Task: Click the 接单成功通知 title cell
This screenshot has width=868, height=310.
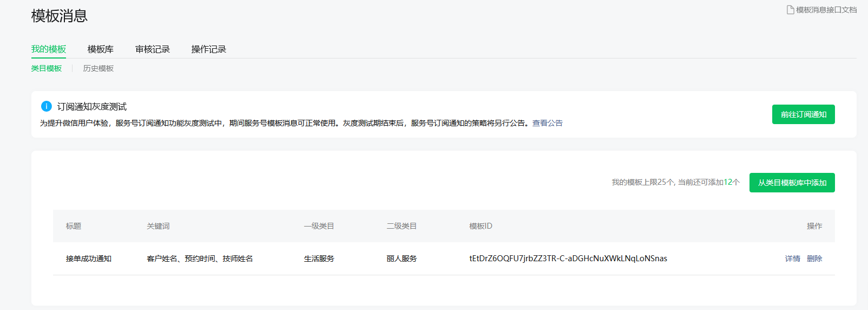Action: pos(89,259)
